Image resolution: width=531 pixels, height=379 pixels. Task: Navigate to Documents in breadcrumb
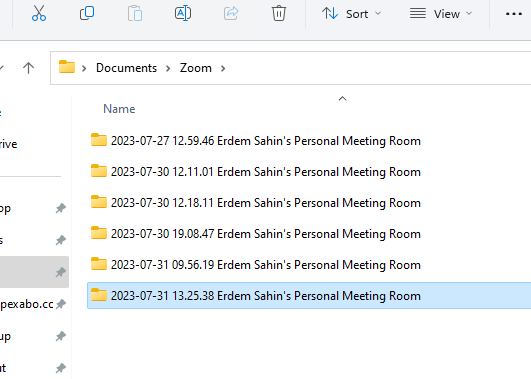pyautogui.click(x=126, y=68)
